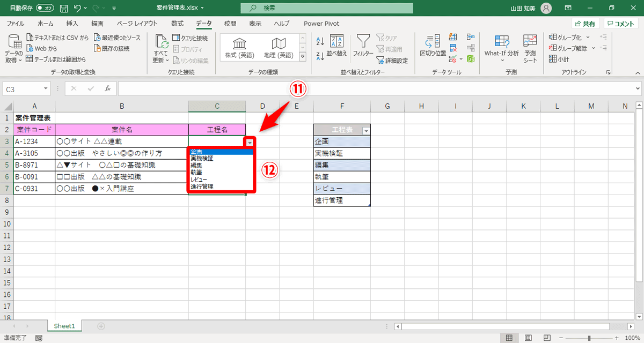Click the horizontal scrollbar
Image resolution: width=644 pixels, height=343 pixels.
click(506, 326)
